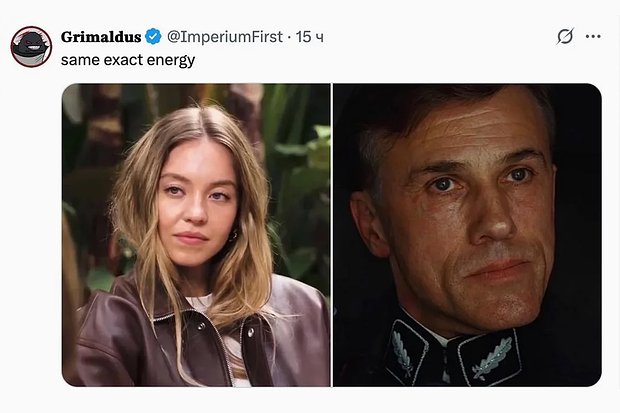Open right photo of man in uniform

coord(467,235)
